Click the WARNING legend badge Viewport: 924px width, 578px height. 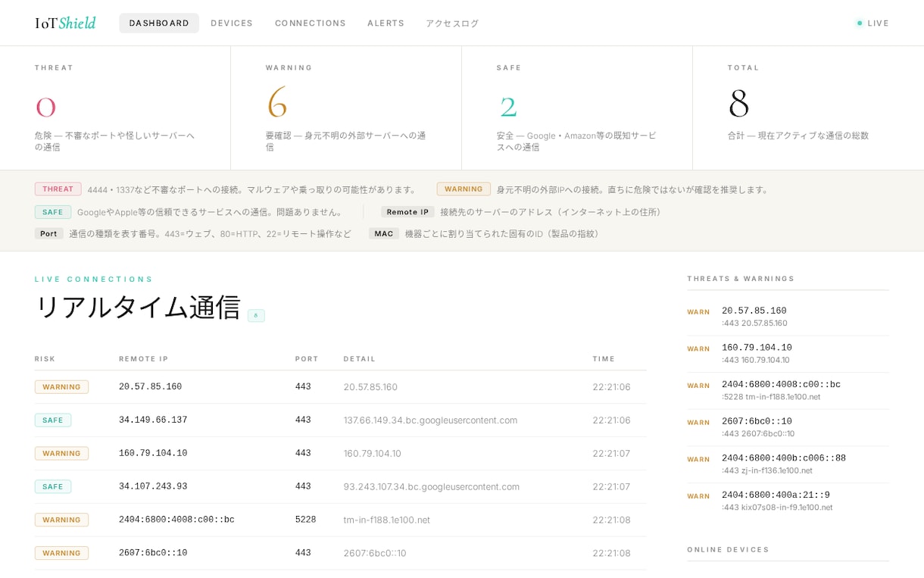[464, 189]
